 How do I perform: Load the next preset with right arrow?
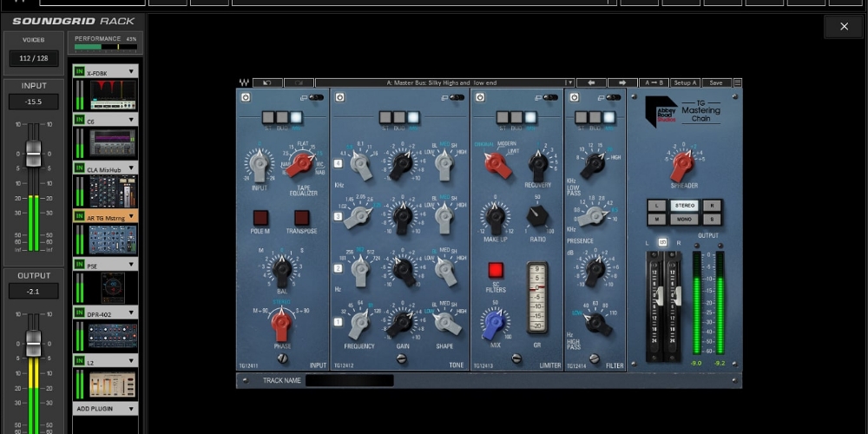click(x=622, y=83)
